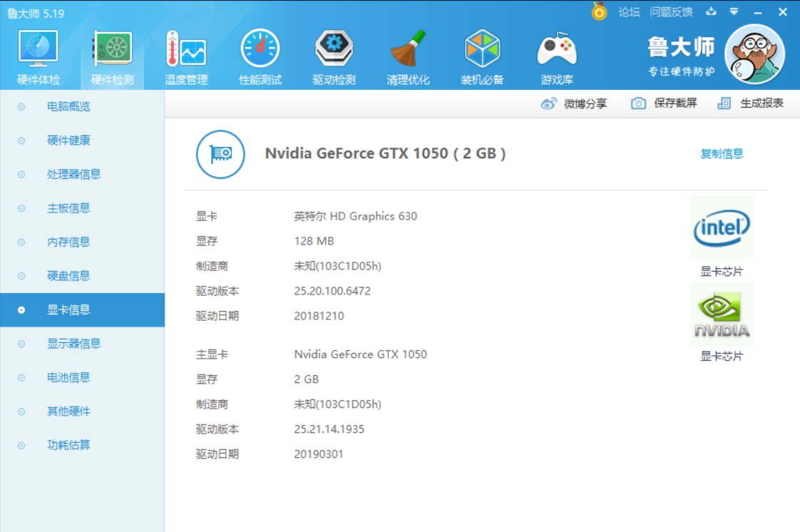Click the 显卡芯片 label under NVIDIA logo
Image resolution: width=800 pixels, height=532 pixels.
(722, 356)
